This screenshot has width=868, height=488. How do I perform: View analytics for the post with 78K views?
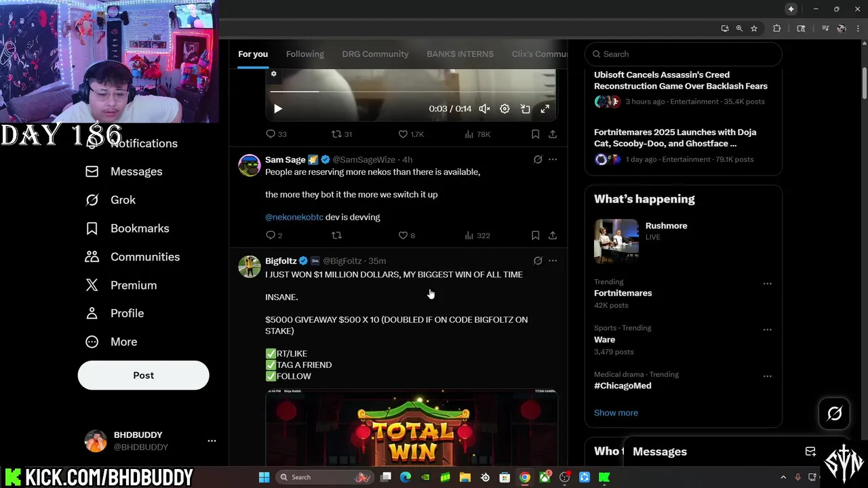pyautogui.click(x=477, y=134)
